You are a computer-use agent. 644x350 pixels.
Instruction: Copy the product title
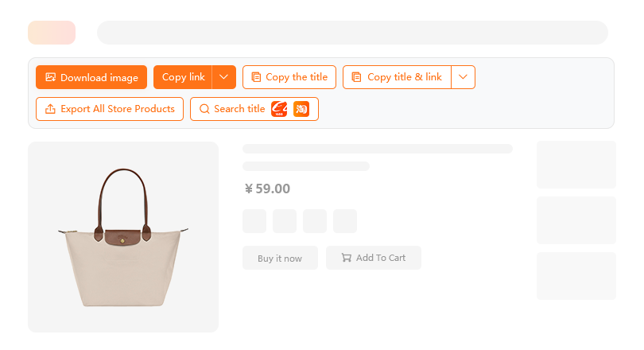[x=289, y=77]
